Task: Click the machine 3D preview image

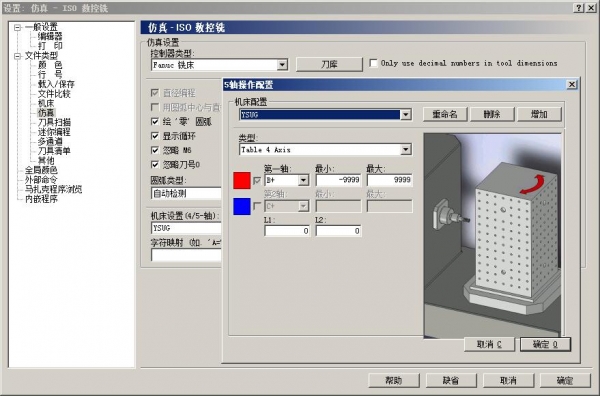Action: pyautogui.click(x=492, y=235)
